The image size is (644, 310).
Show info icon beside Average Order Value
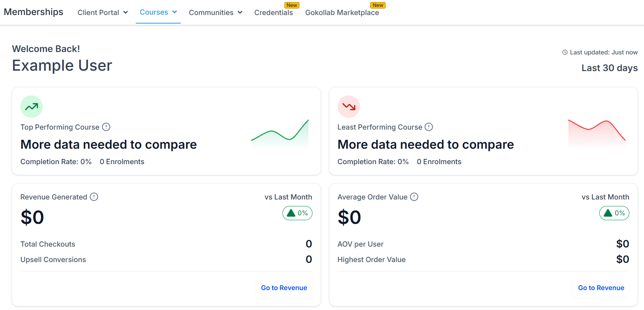pos(414,197)
